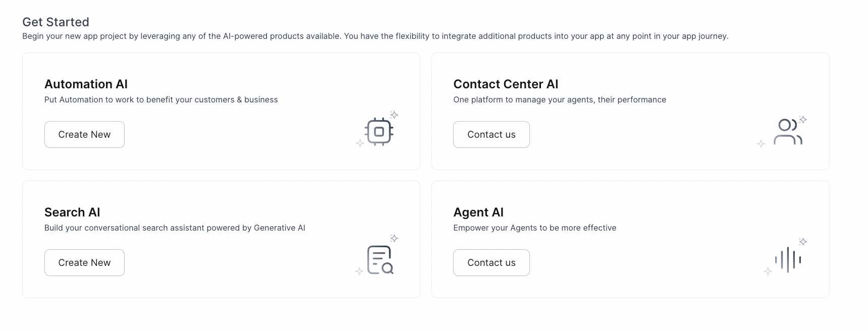Click the "One platform to manage your agents" text

[559, 100]
